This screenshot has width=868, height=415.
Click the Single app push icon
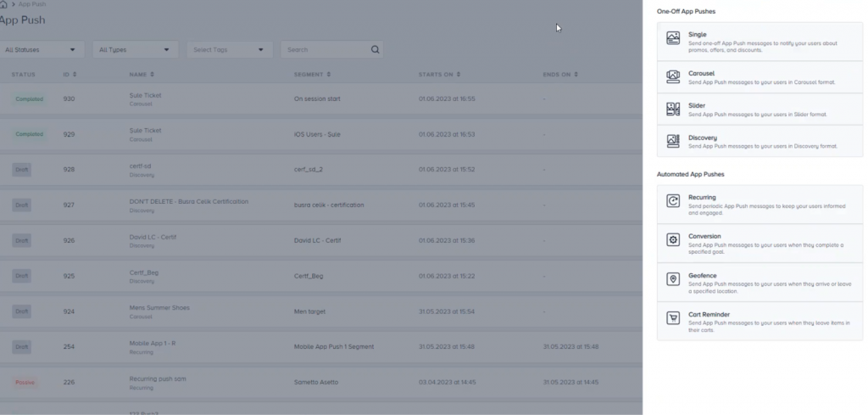point(673,38)
